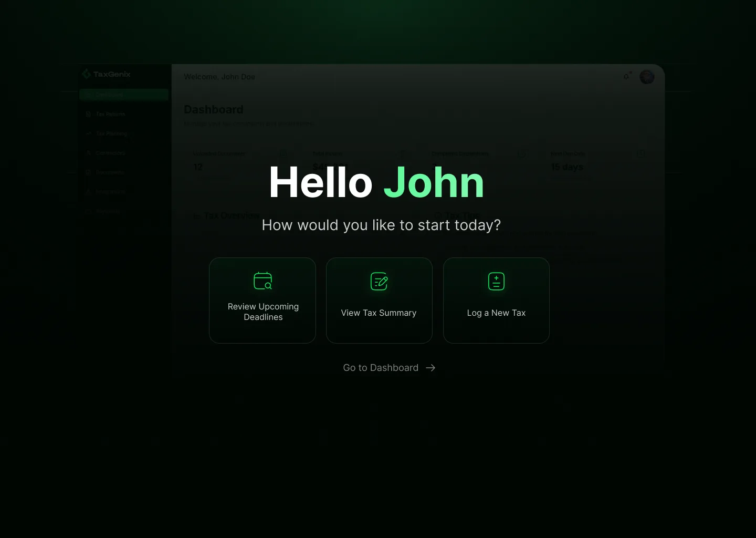Viewport: 756px width, 538px height.
Task: Click the TaxGenix logo in the sidebar
Action: pyautogui.click(x=106, y=74)
